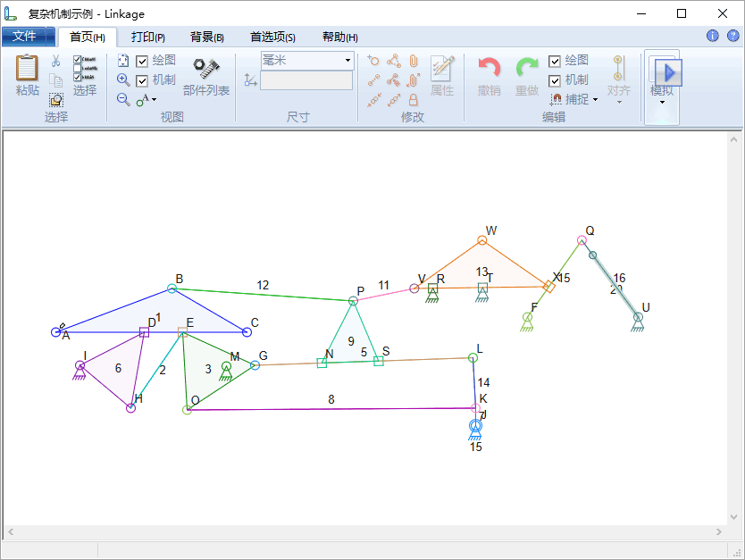This screenshot has width=745, height=560.
Task: Click the paperclip fasten icon
Action: (x=414, y=61)
